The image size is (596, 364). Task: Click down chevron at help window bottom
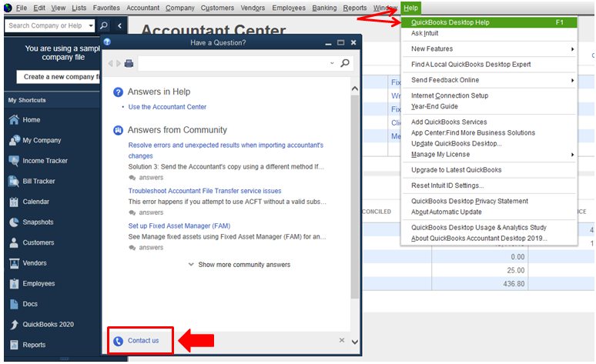click(355, 342)
